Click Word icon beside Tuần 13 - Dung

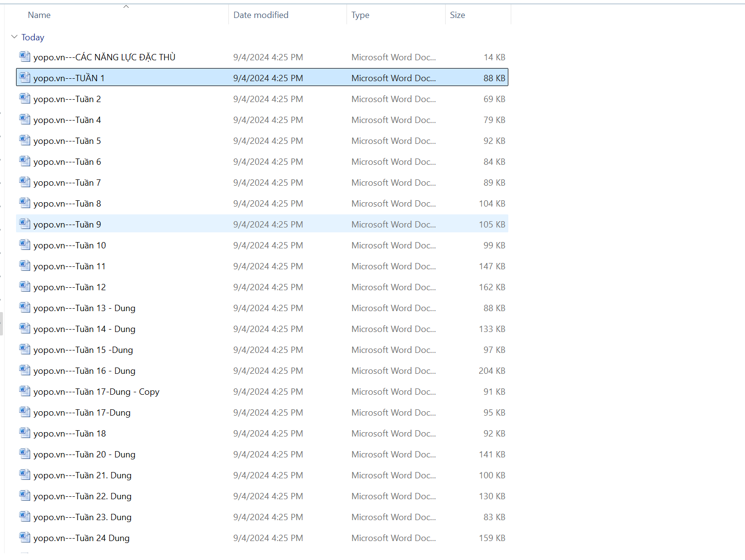coord(25,307)
